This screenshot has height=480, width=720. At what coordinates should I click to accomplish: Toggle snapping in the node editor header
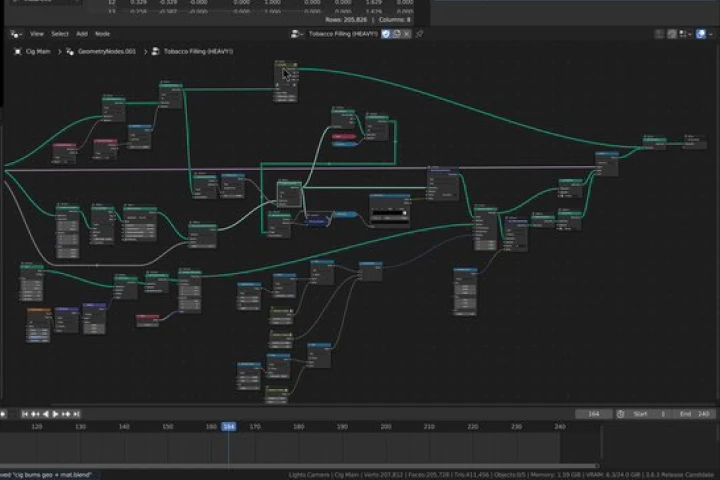tap(672, 34)
